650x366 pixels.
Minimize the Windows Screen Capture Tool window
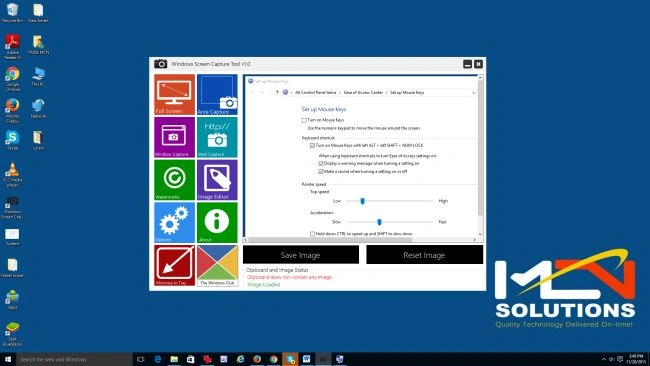click(x=467, y=64)
